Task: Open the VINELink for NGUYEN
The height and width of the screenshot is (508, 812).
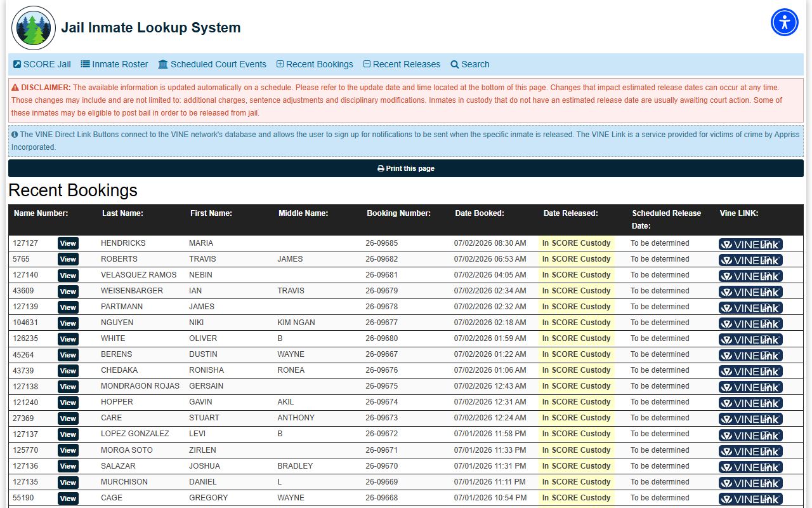Action: (x=750, y=323)
